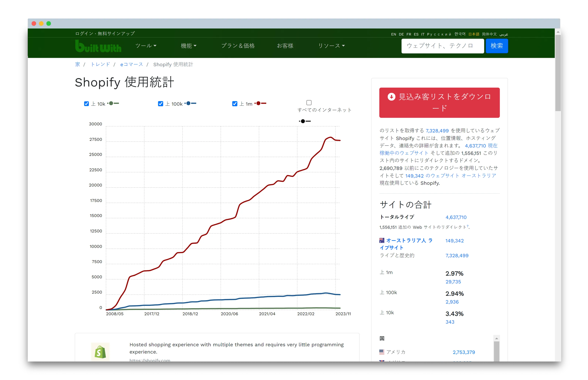Click the 2.97% top 1m percentage
Viewport: 588px width, 380px height.
[454, 273]
